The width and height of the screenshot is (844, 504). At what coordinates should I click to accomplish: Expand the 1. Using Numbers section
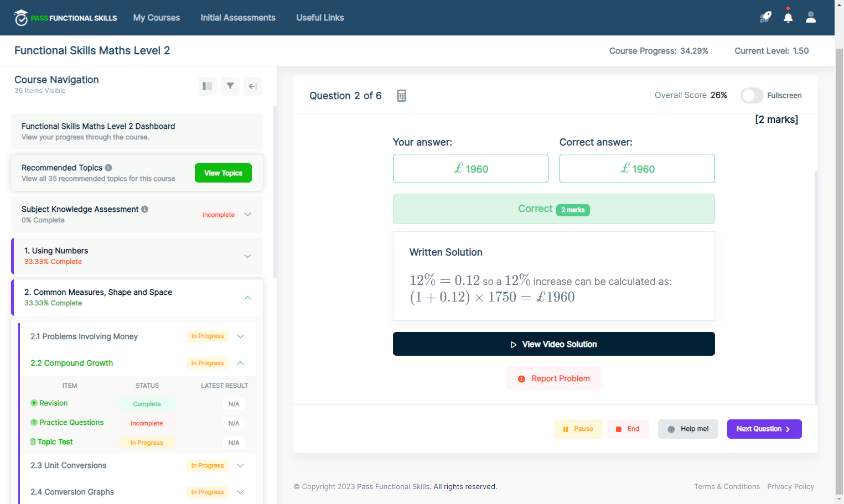(247, 256)
